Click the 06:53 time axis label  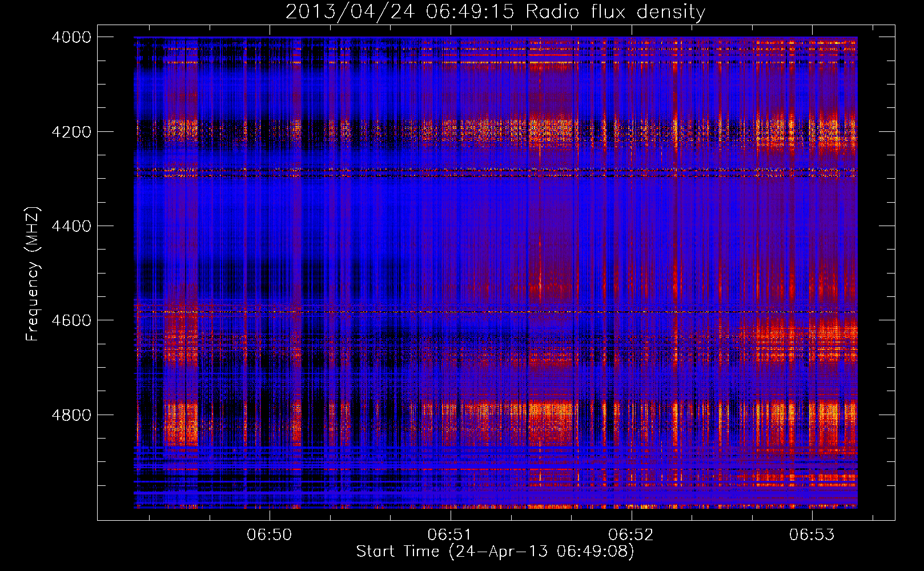point(811,534)
